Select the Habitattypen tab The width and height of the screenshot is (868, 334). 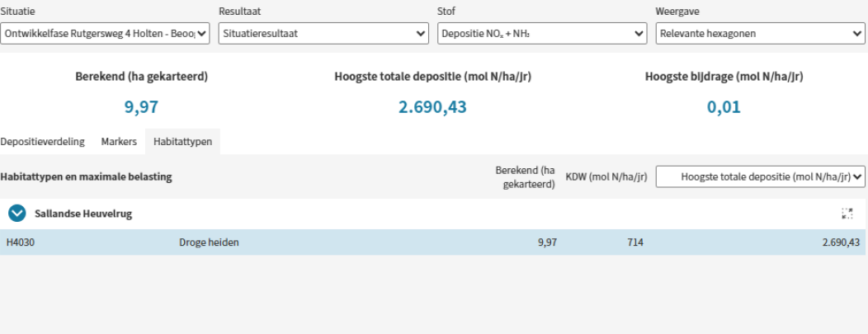pos(182,142)
